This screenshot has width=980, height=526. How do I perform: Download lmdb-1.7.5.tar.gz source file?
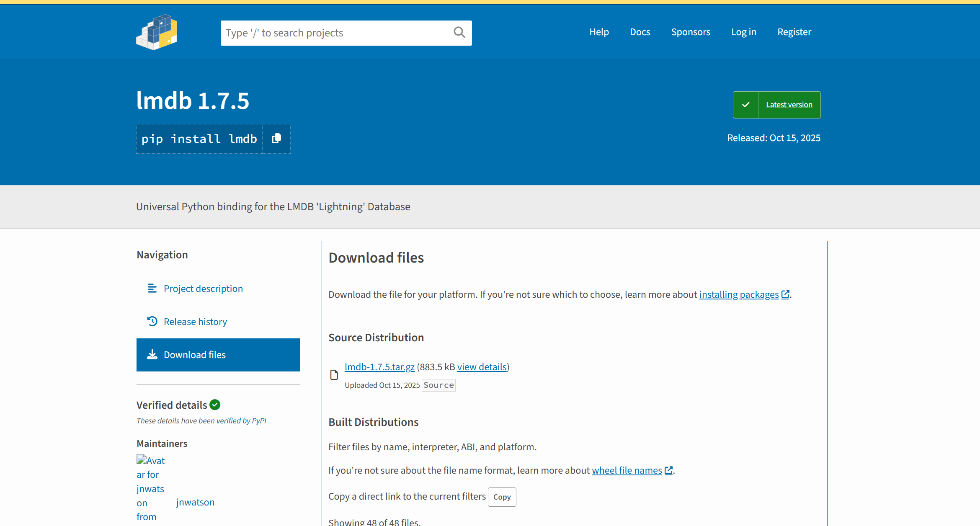(379, 367)
